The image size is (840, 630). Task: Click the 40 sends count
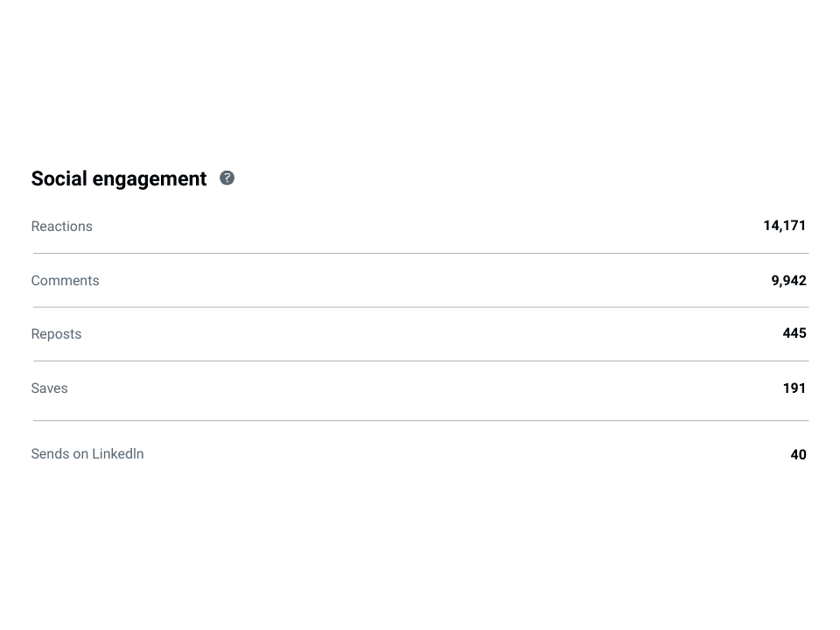(798, 455)
